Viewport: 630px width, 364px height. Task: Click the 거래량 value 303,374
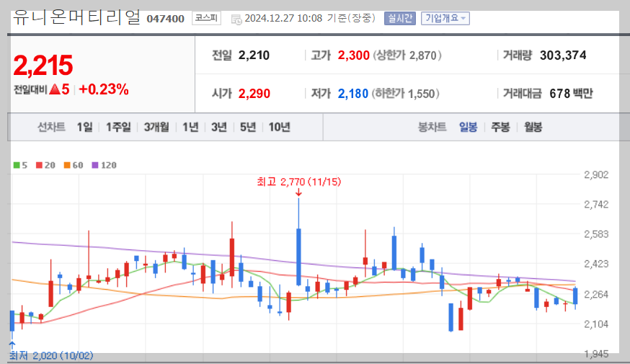click(563, 55)
